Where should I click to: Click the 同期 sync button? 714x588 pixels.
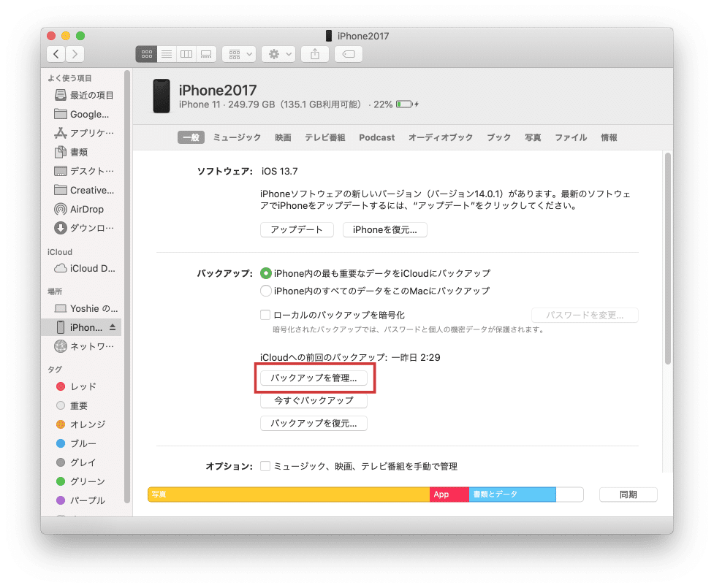[x=628, y=495]
